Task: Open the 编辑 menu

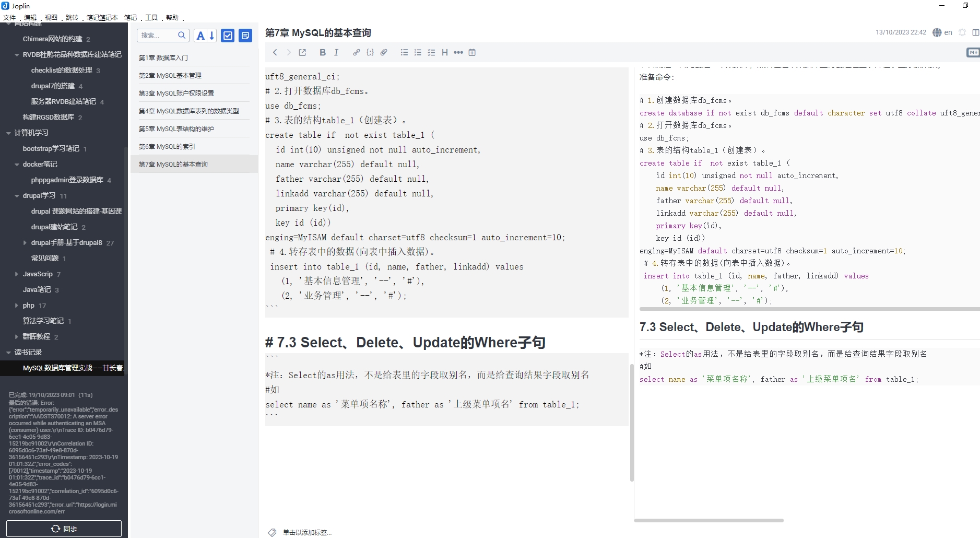Action: pyautogui.click(x=30, y=17)
